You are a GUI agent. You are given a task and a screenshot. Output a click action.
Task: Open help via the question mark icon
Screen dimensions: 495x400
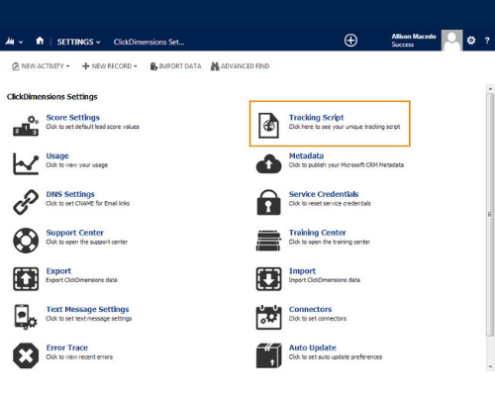487,41
